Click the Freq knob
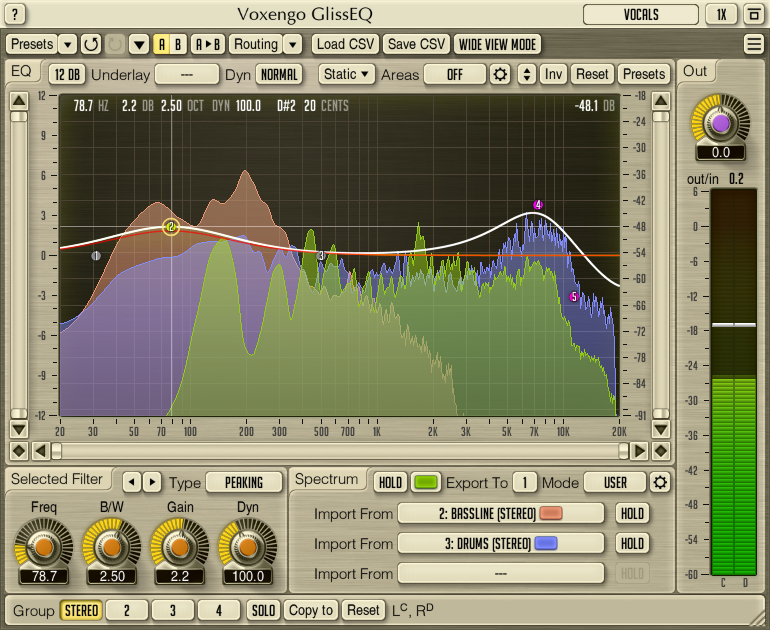The image size is (770, 630). point(44,547)
